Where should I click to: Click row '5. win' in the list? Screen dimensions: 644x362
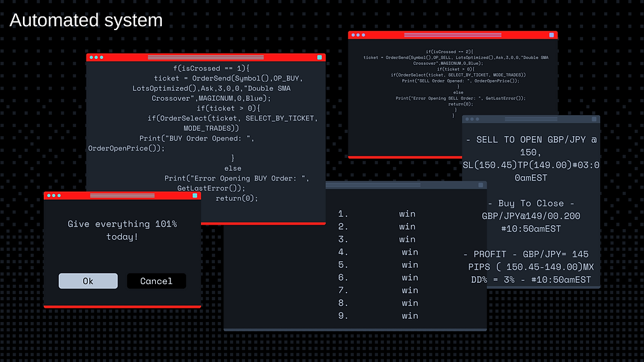pos(378,264)
